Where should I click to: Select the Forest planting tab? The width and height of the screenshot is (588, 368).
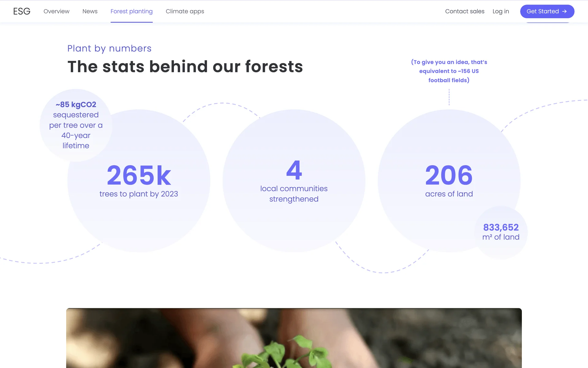pyautogui.click(x=131, y=11)
